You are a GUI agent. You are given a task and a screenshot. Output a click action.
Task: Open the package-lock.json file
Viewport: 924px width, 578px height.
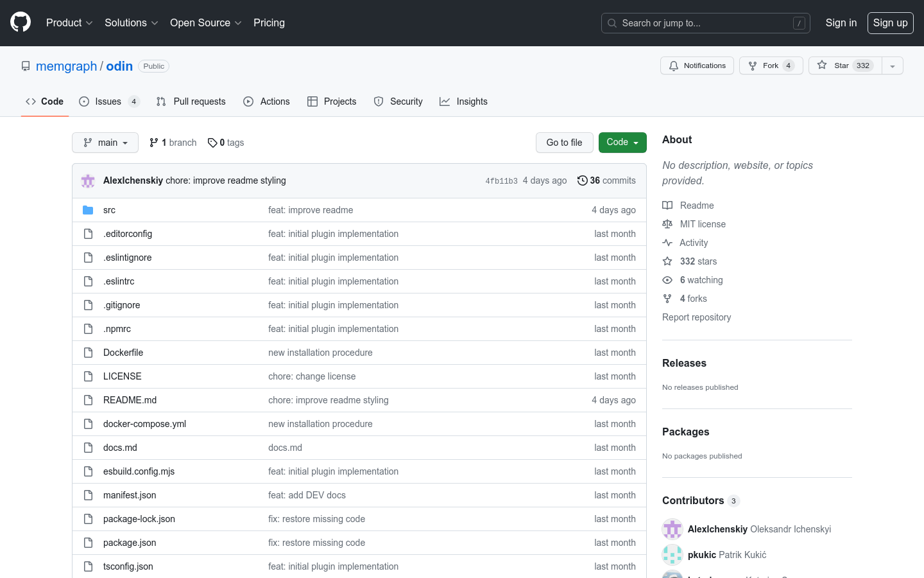tap(139, 519)
